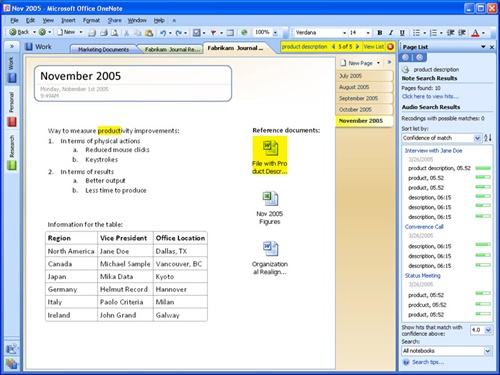Open the Interview with Jane Doe result
The image size is (500, 375).
click(x=433, y=151)
